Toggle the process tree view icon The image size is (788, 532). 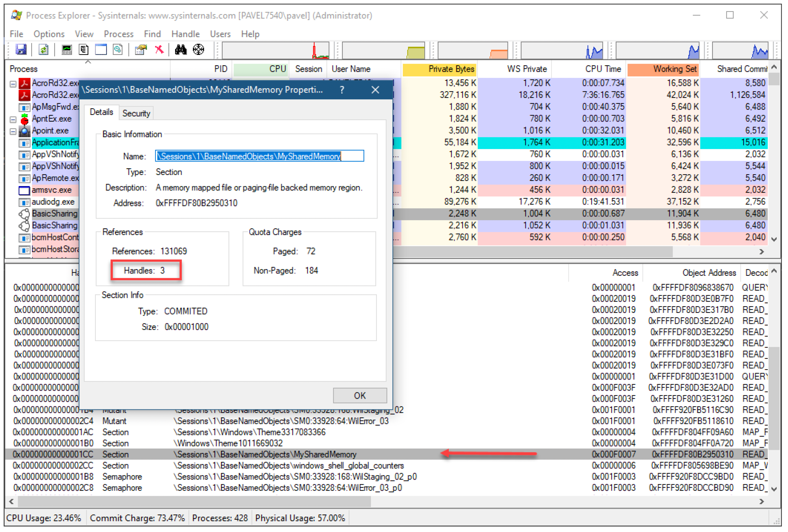tap(83, 50)
